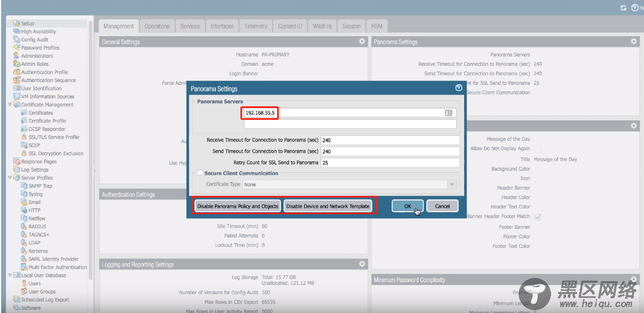Click the Receive Timeout for Connection field
This screenshot has height=313, width=644.
[x=390, y=140]
